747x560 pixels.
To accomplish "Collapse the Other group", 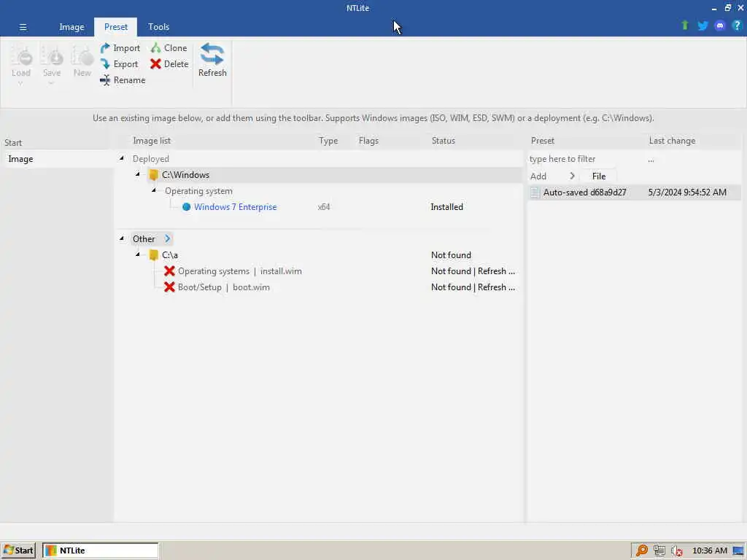I will pyautogui.click(x=122, y=238).
